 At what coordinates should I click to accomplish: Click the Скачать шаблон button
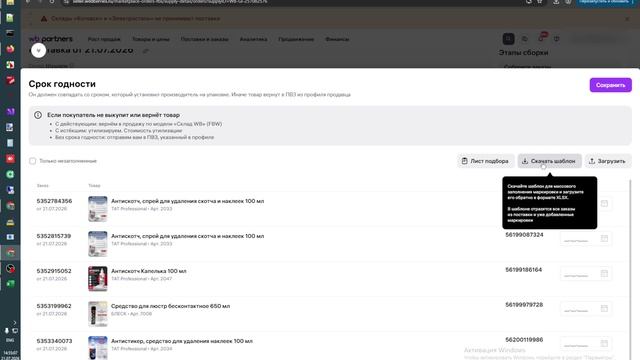tap(549, 161)
